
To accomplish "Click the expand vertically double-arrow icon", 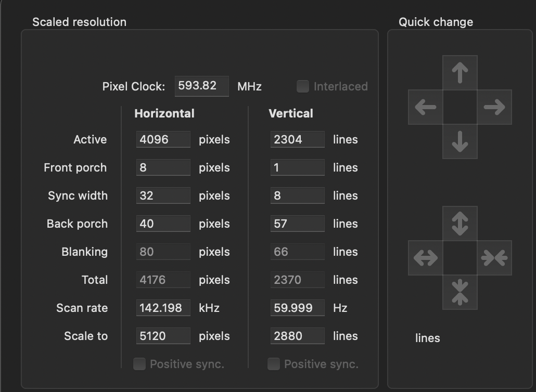I will (460, 224).
